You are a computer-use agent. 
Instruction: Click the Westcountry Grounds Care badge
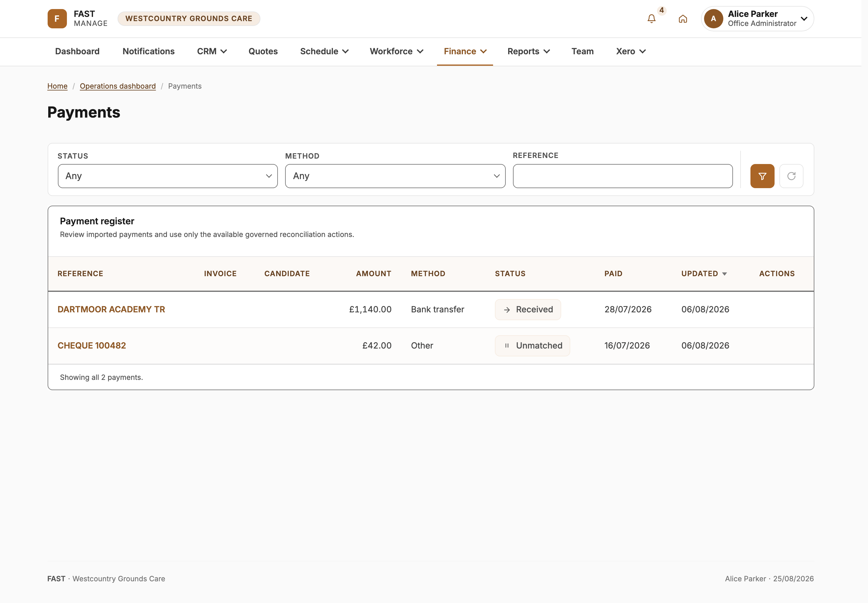(188, 18)
